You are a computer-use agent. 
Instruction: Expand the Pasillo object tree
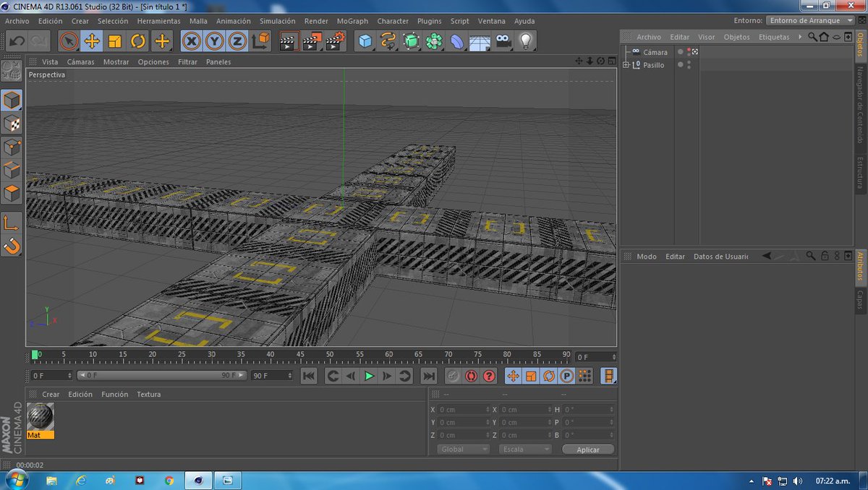point(626,65)
